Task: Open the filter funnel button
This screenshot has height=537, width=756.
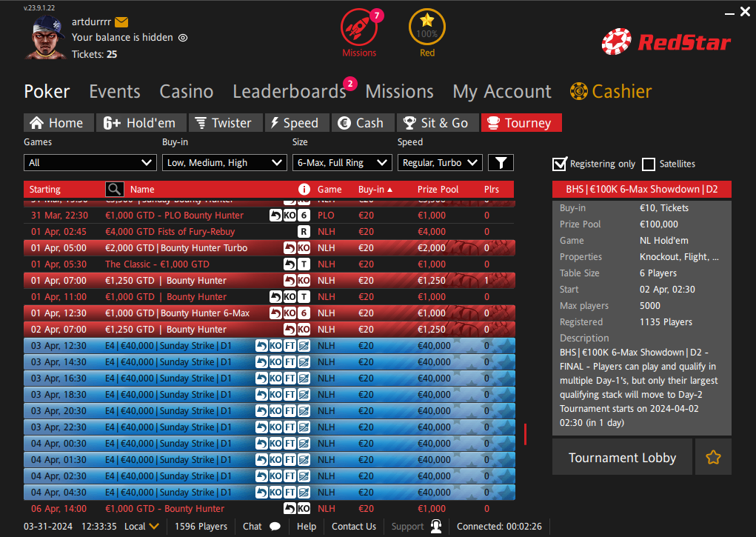Action: (x=501, y=163)
